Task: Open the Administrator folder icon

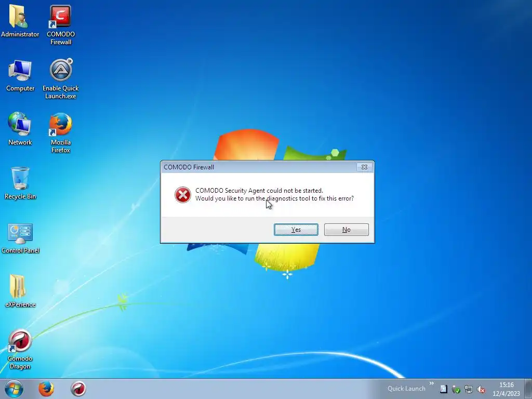Action: coord(20,21)
